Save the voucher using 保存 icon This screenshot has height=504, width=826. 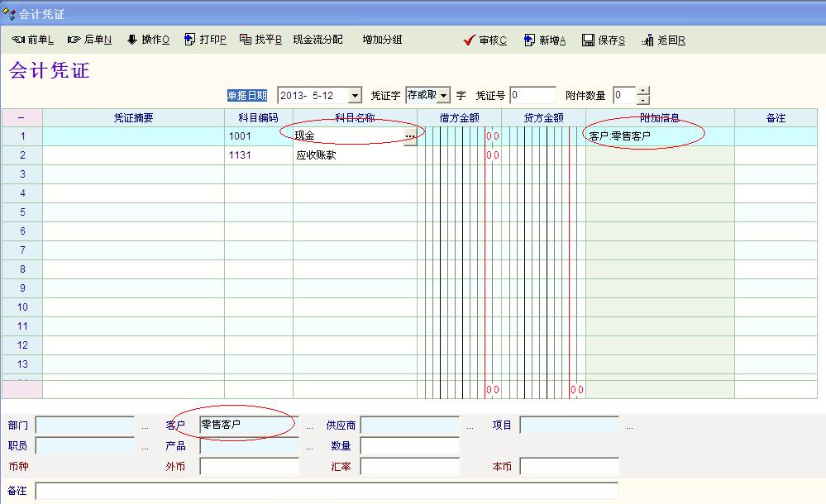point(588,40)
